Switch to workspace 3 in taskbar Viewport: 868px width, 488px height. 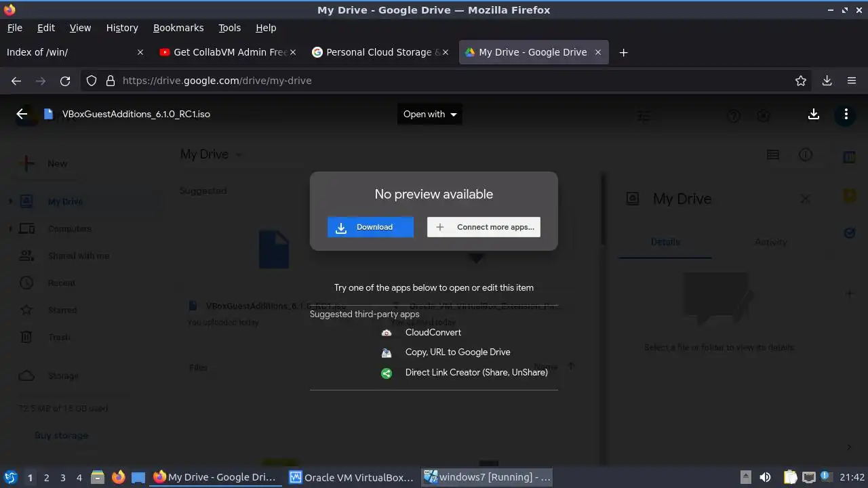pyautogui.click(x=62, y=477)
